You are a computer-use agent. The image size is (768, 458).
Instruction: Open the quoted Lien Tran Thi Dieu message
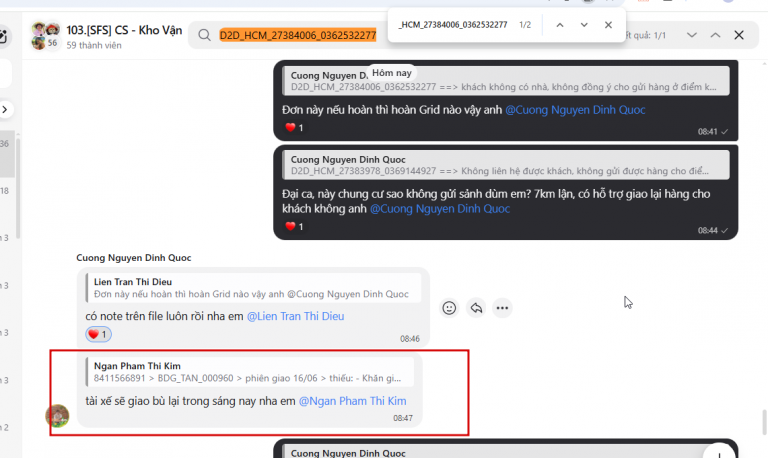coord(253,288)
